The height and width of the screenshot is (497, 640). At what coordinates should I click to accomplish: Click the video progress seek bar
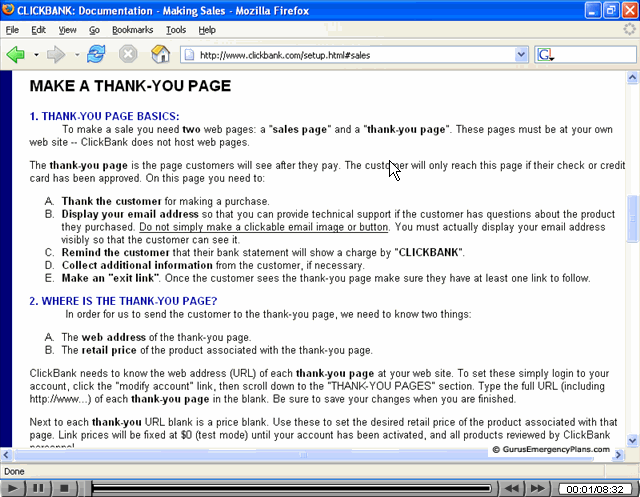(x=291, y=488)
